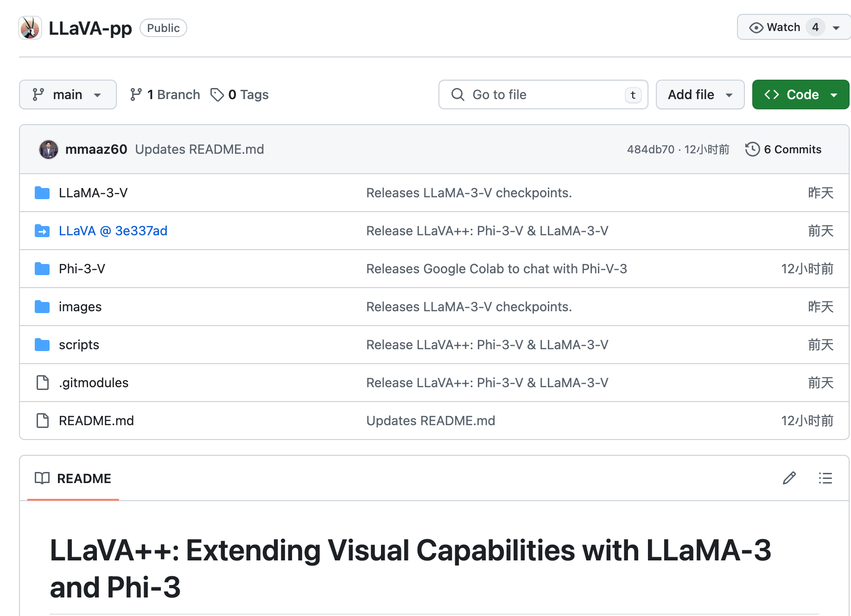Click the LLaVA-pp repository name
This screenshot has height=616, width=851.
pyautogui.click(x=90, y=28)
